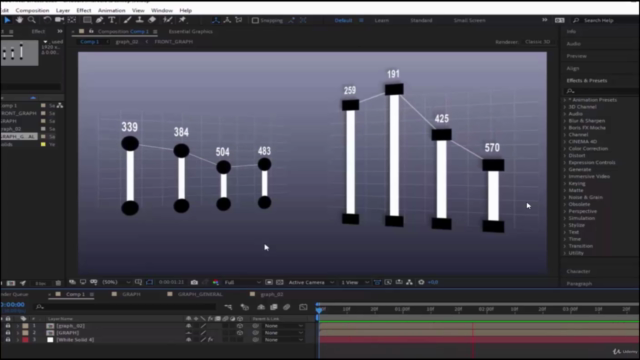The image size is (640, 360).
Task: Open Parent dropdown for graph_02 layer
Action: 284,326
